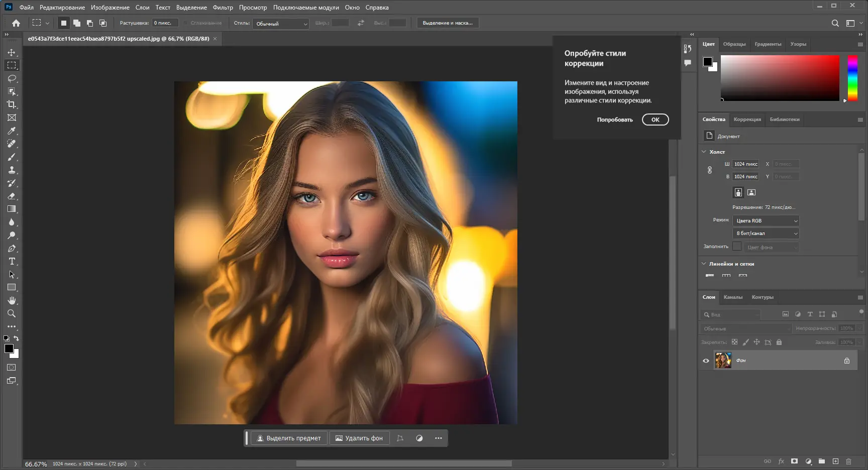Lock transparent pixels in the Layers panel

pyautogui.click(x=735, y=342)
